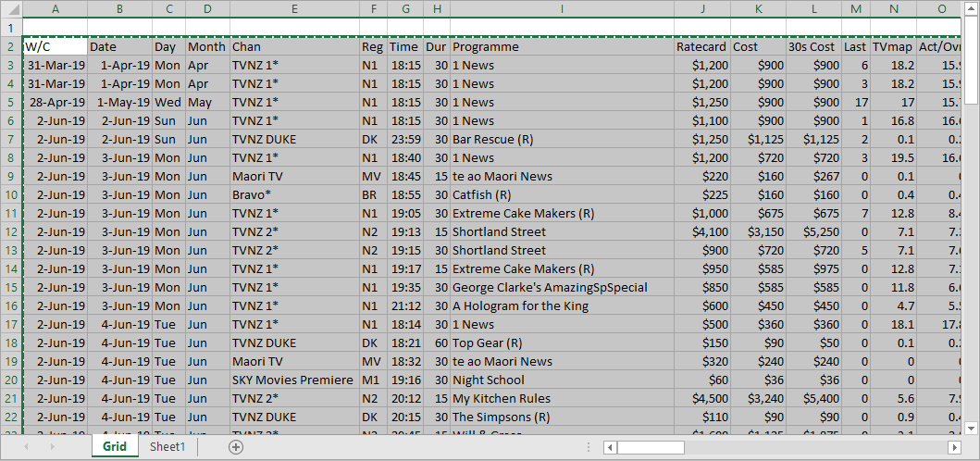Go to next sheet arrow
Image resolution: width=980 pixels, height=461 pixels.
[53, 446]
